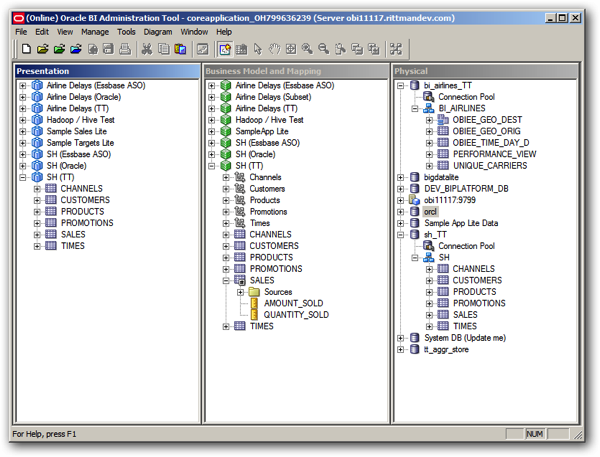Viewport: 600px width, 457px height.
Task: Click the New repository toolbar icon
Action: 26,49
